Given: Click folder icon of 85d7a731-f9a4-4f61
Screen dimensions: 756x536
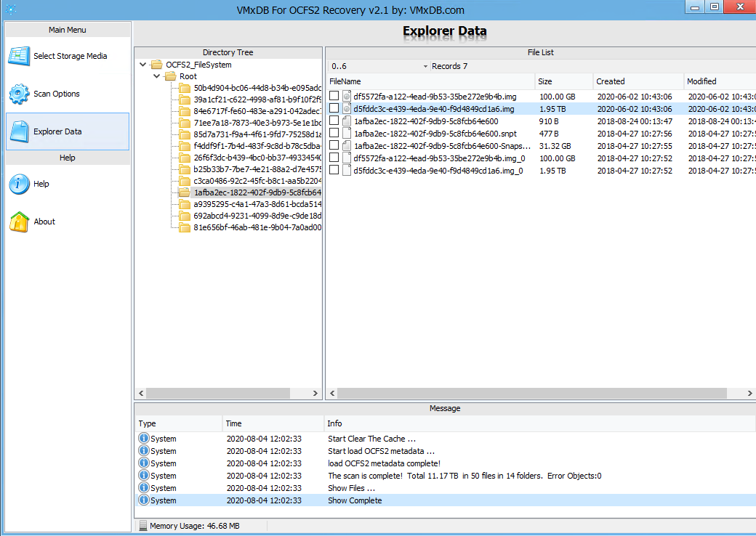Looking at the screenshot, I should 185,134.
